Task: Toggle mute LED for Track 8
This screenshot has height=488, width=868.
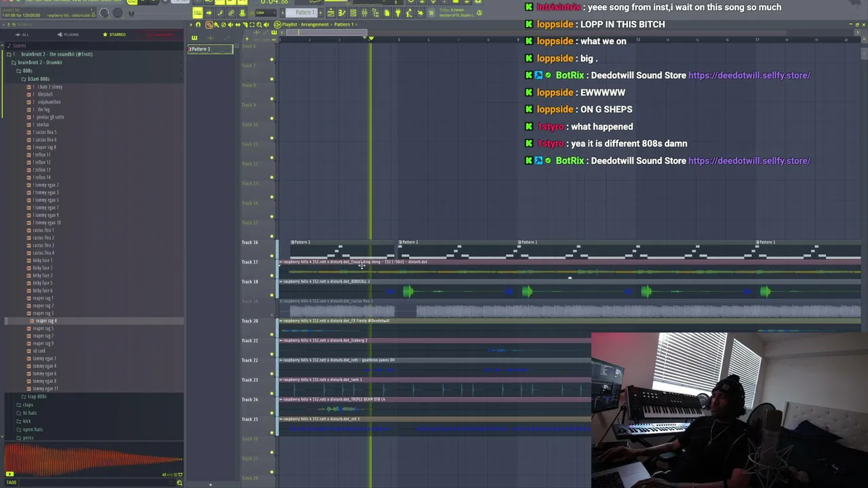Action: [272, 99]
